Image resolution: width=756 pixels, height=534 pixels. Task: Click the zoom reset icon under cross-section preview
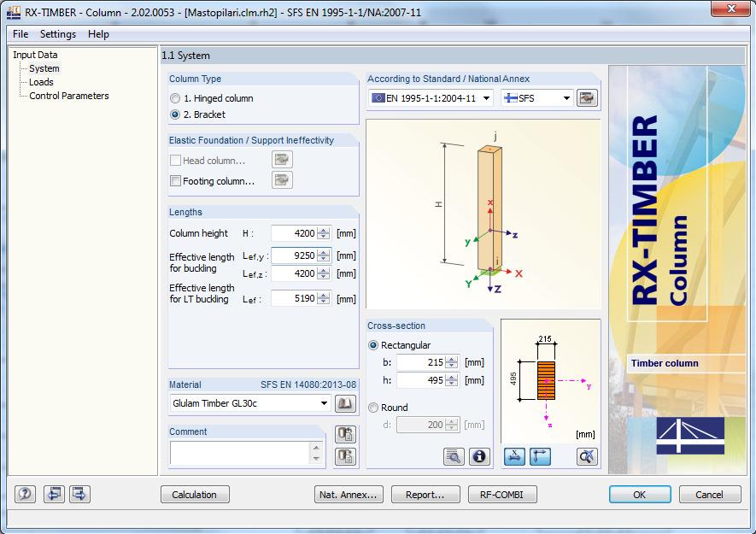coord(587,456)
